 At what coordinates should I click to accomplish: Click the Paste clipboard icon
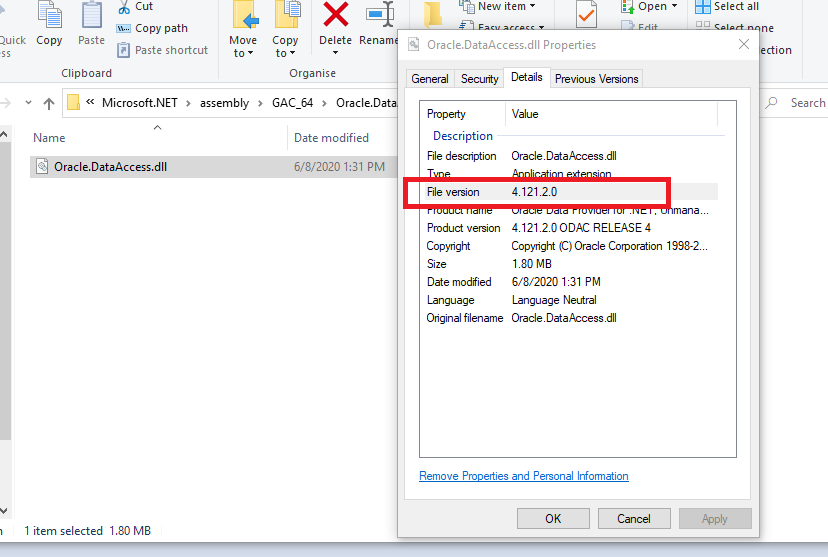91,15
